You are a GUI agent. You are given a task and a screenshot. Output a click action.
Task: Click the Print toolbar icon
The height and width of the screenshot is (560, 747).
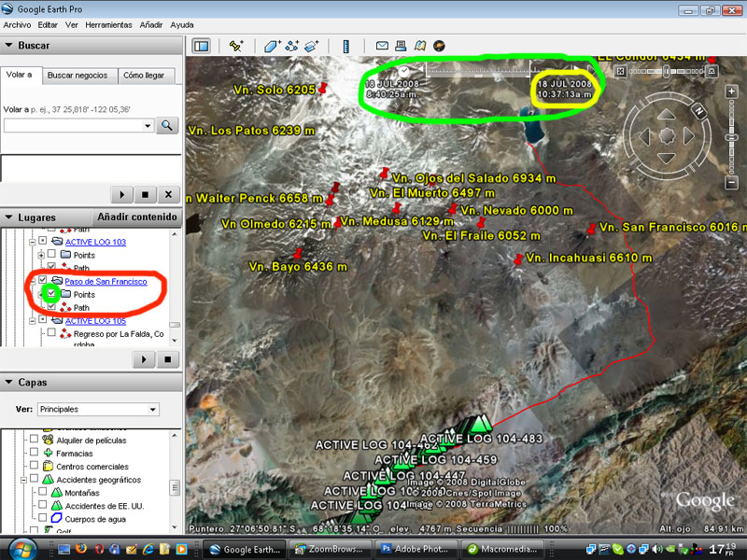click(401, 45)
